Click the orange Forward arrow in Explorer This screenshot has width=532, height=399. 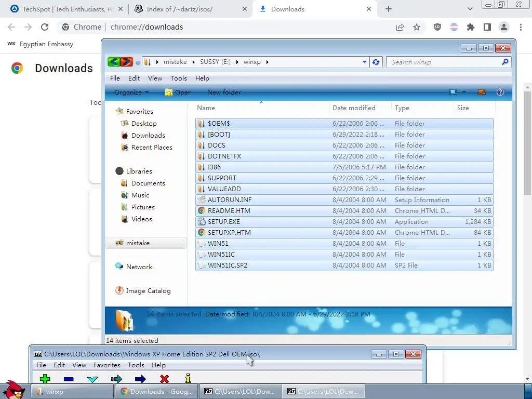pos(127,62)
